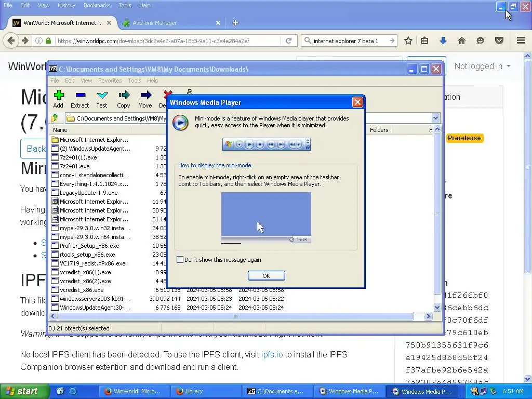This screenshot has height=399, width=532.
Task: Click the Start button
Action: pyautogui.click(x=24, y=391)
